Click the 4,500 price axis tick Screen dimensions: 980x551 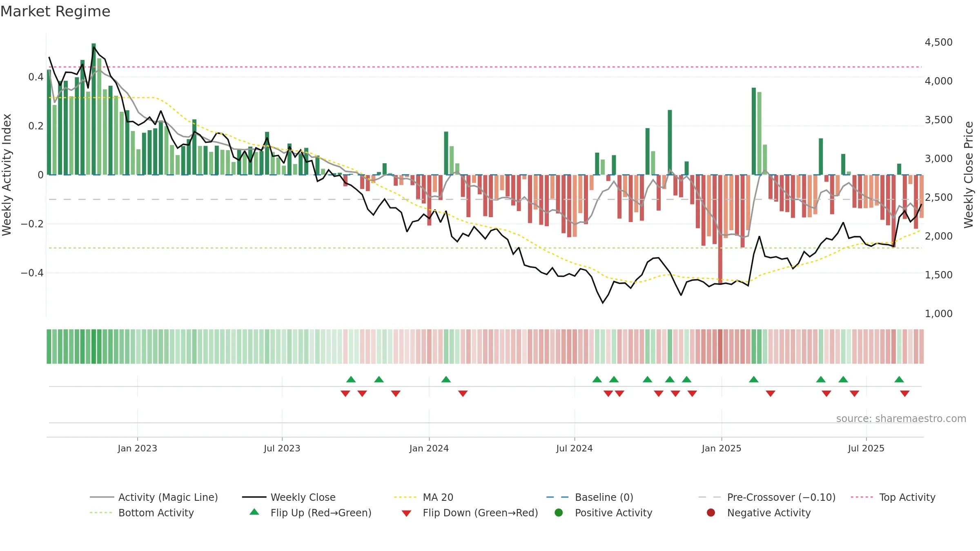[x=938, y=42]
